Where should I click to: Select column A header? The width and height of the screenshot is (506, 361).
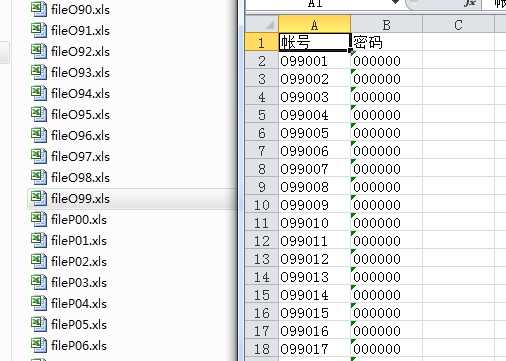pos(315,24)
